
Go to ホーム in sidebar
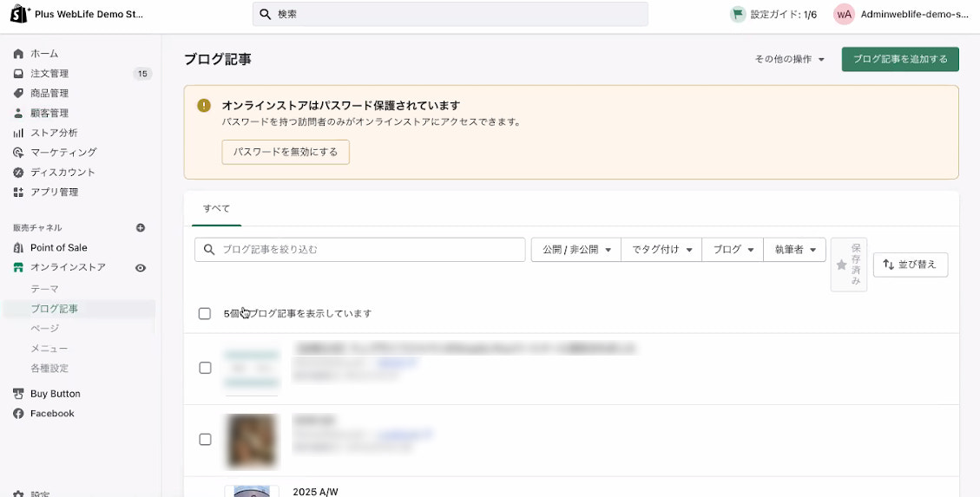point(44,54)
